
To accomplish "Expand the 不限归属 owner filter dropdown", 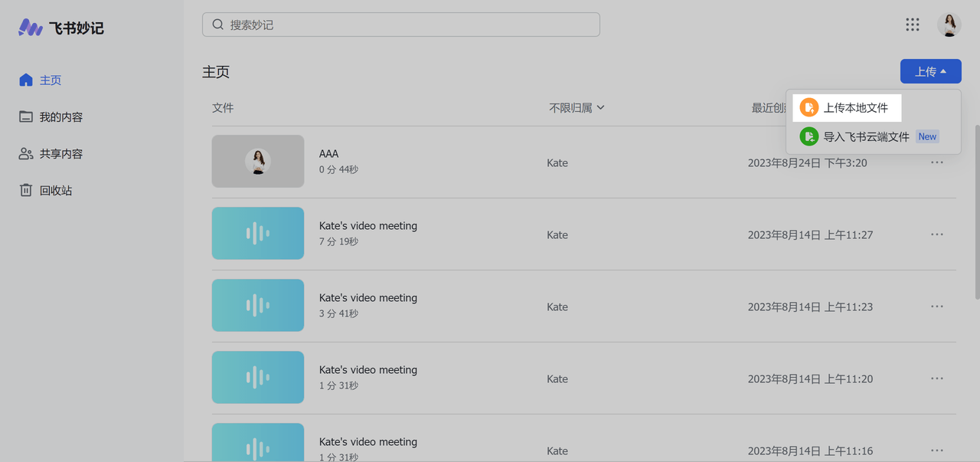I will 577,108.
